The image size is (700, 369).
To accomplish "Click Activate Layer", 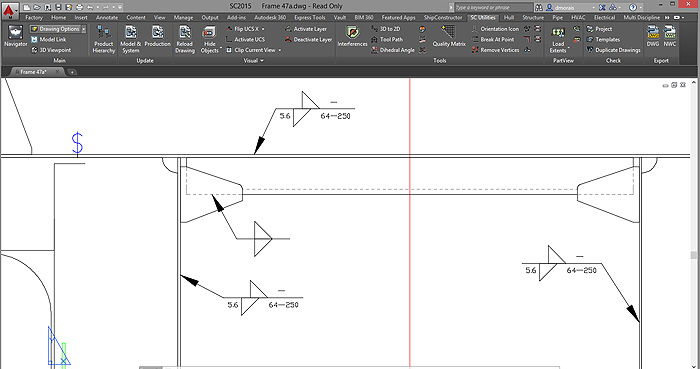I will [x=306, y=29].
